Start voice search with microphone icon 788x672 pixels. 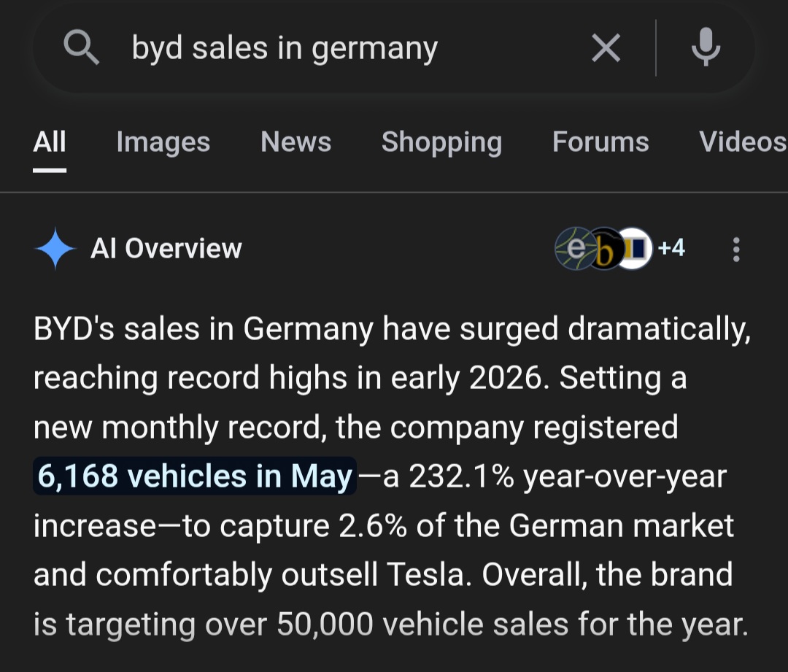[706, 47]
